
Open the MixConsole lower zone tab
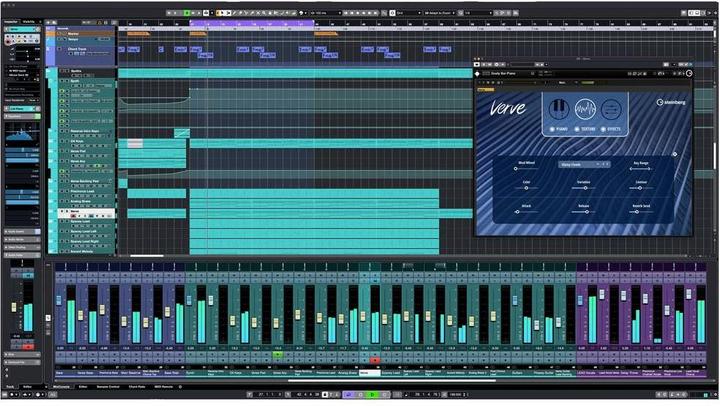[x=61, y=387]
